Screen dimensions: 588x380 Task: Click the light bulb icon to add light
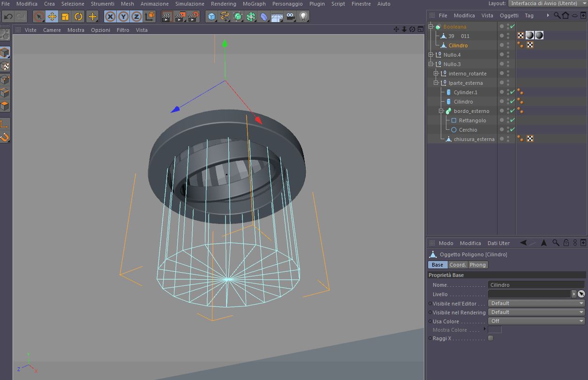click(x=303, y=17)
